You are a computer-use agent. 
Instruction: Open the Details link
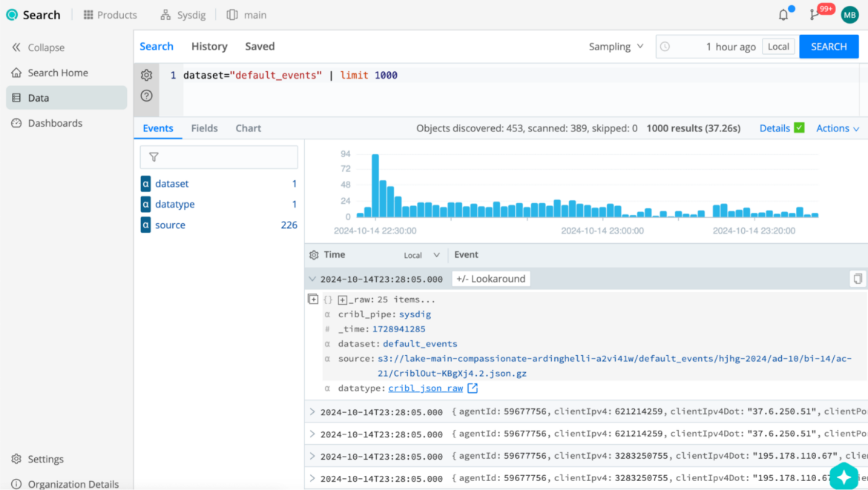775,128
